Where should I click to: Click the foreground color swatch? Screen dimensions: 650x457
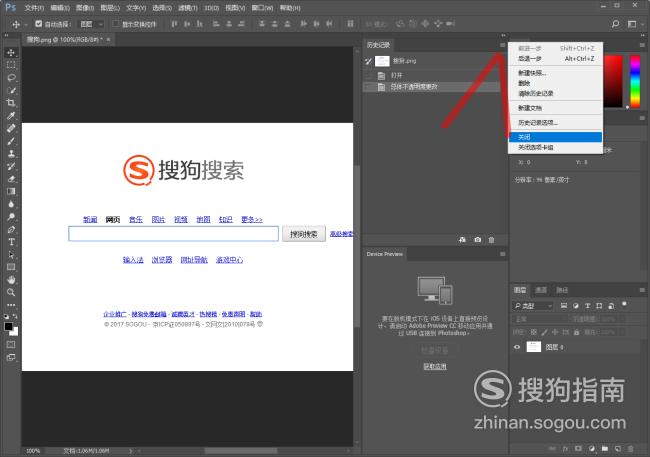click(8, 327)
